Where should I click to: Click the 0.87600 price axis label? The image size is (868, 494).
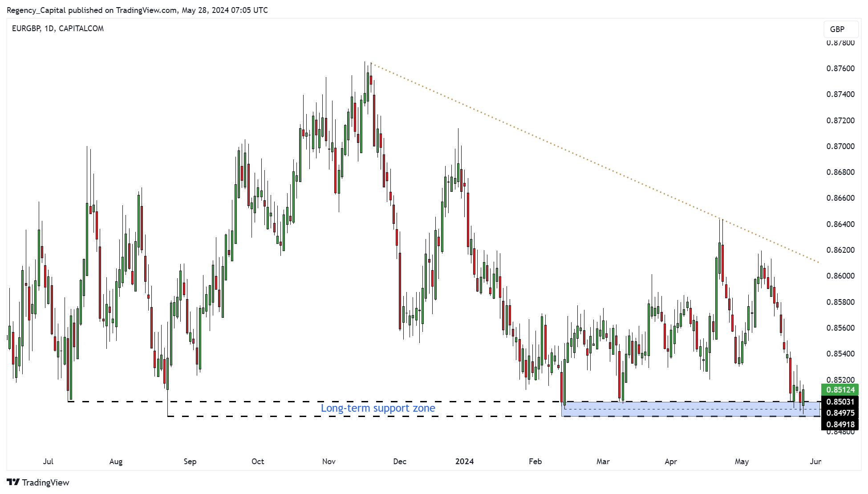[x=840, y=69]
